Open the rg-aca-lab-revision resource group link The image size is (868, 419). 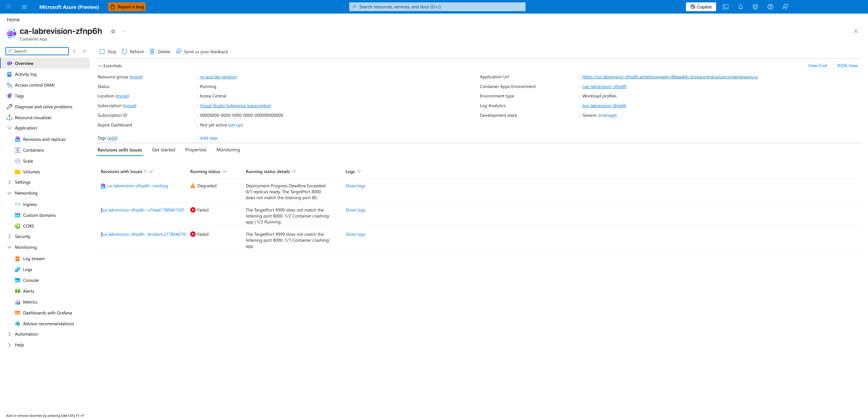pos(218,77)
